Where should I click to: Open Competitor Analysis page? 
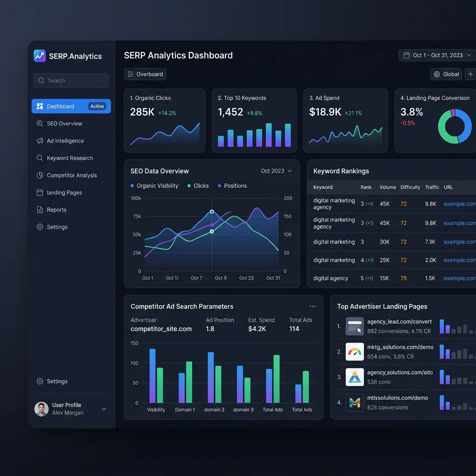(72, 175)
